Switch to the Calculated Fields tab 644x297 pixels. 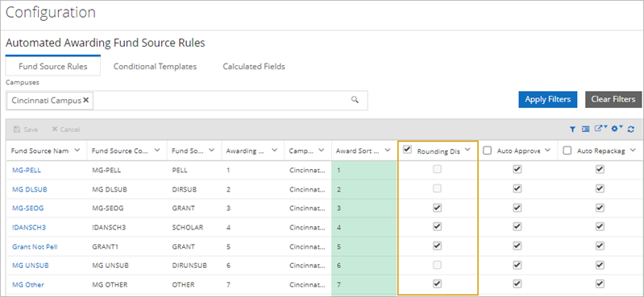[254, 66]
